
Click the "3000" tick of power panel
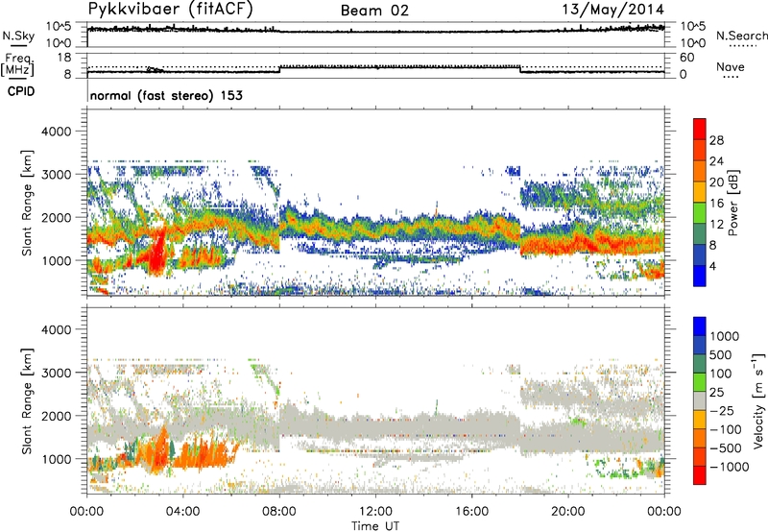tap(56, 175)
